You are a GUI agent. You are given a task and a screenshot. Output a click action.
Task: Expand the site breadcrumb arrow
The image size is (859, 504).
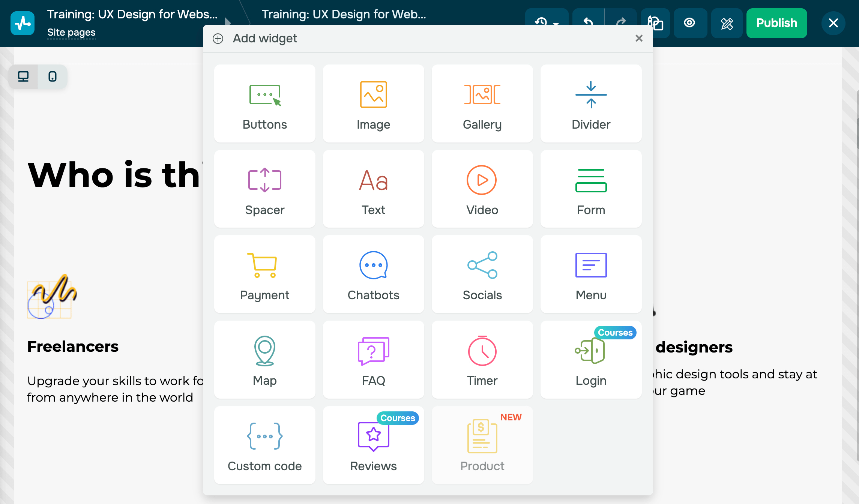228,21
